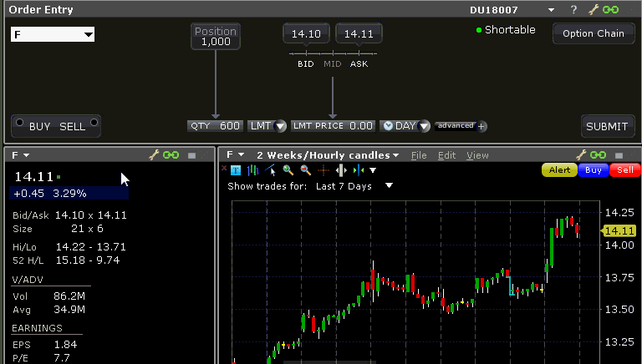Click the LMT PRICE input field
Image resolution: width=642 pixels, height=364 pixels.
click(x=333, y=126)
